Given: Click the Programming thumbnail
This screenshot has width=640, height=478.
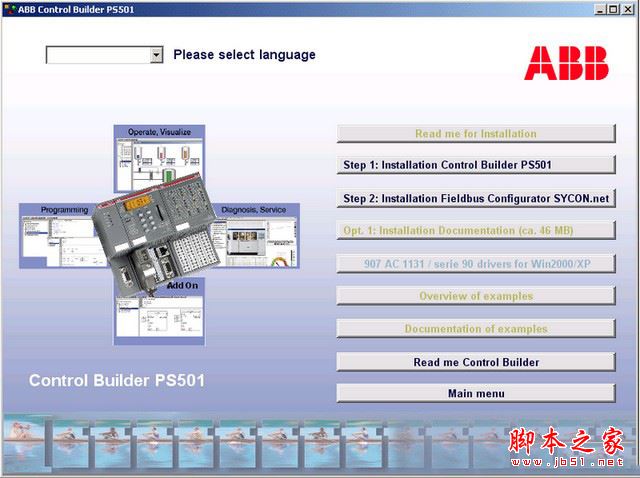Looking at the screenshot, I should tap(57, 236).
